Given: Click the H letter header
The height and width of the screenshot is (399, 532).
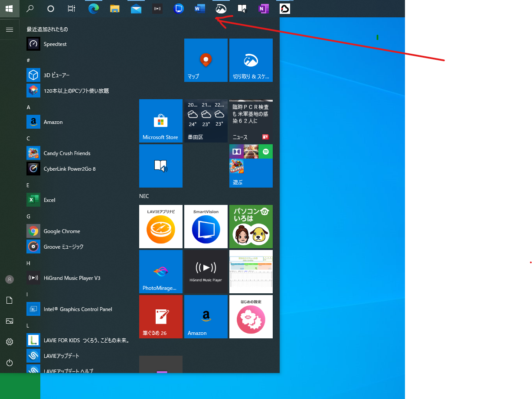Looking at the screenshot, I should point(28,263).
